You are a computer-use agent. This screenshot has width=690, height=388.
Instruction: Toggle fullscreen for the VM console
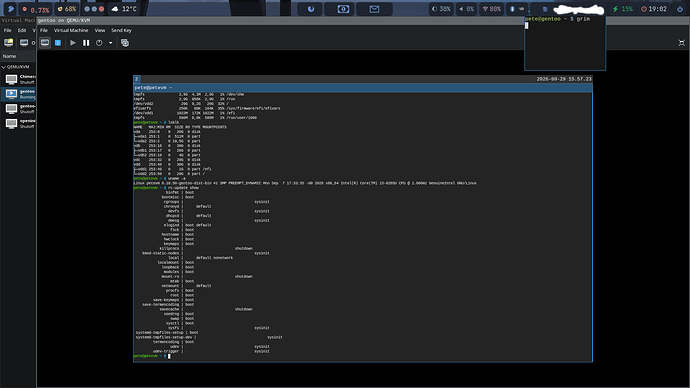[x=682, y=43]
